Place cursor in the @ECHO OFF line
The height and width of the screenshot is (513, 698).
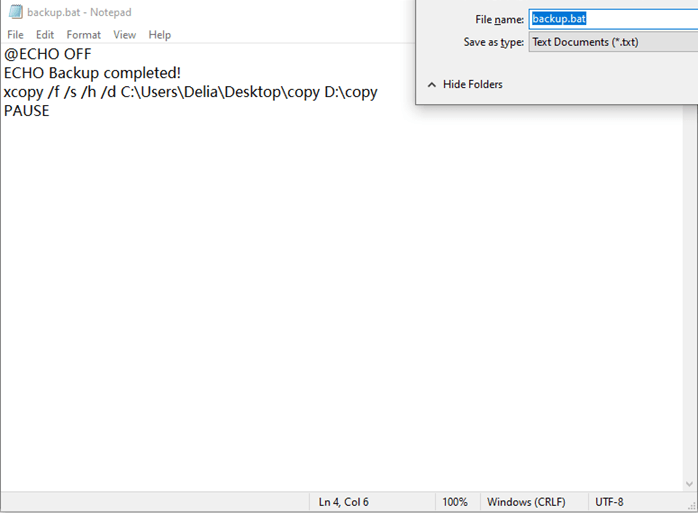pyautogui.click(x=47, y=54)
